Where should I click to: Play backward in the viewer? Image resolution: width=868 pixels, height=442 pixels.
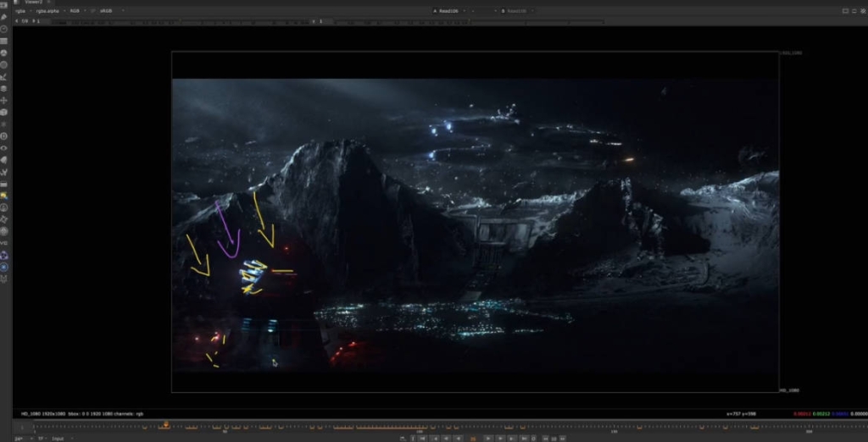458,439
